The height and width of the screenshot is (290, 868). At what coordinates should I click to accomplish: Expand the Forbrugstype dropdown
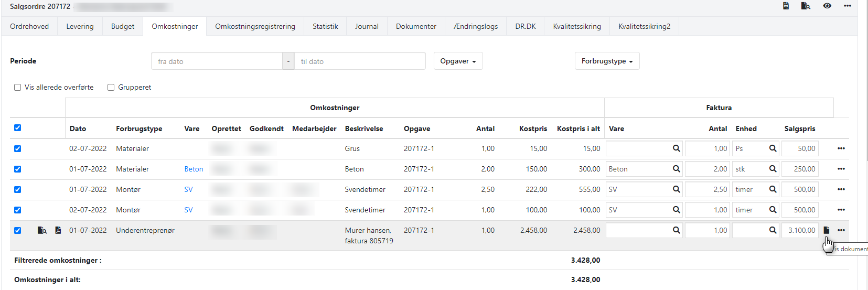click(x=607, y=61)
